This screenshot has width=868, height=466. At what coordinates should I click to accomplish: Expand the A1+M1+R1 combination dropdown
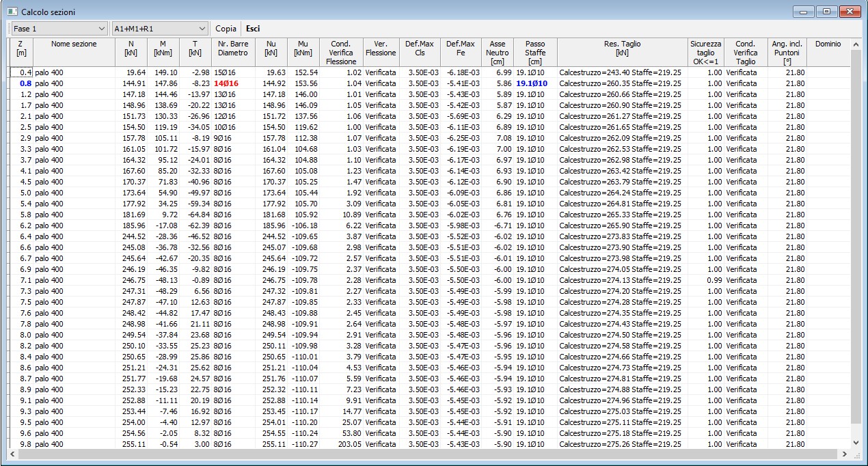tap(159, 29)
